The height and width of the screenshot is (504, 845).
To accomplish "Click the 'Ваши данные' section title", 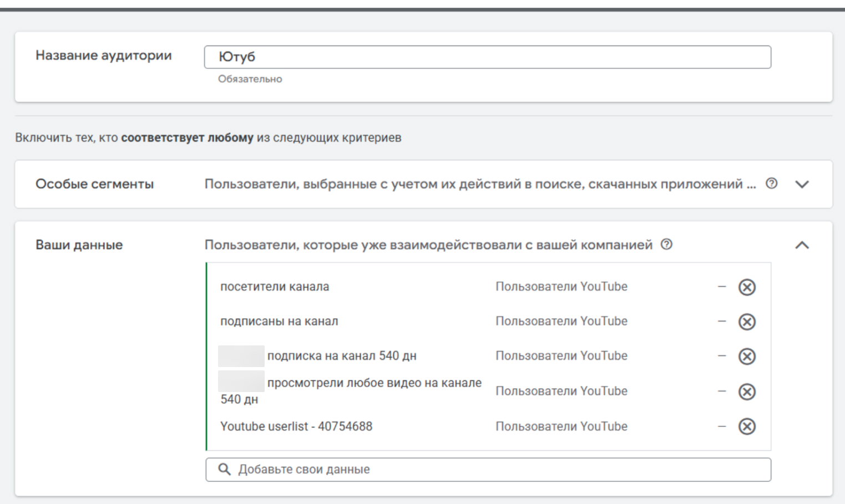I will [x=79, y=245].
